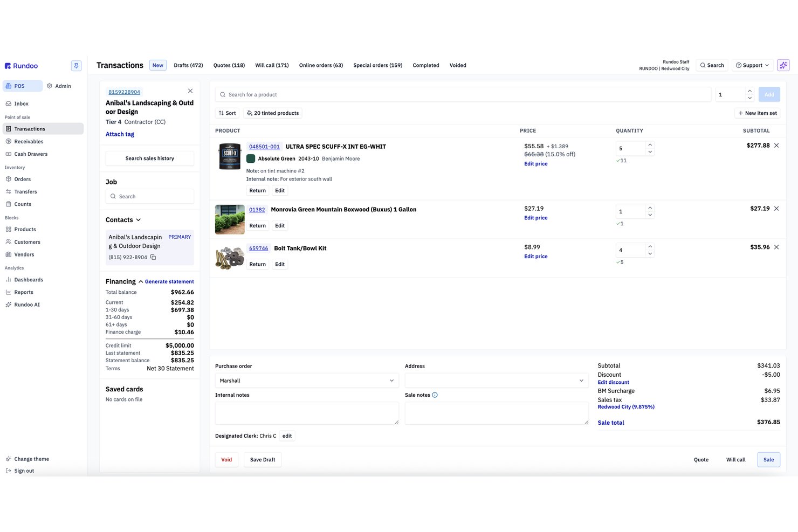
Task: Open the Drafts (472) tab
Action: coord(188,65)
